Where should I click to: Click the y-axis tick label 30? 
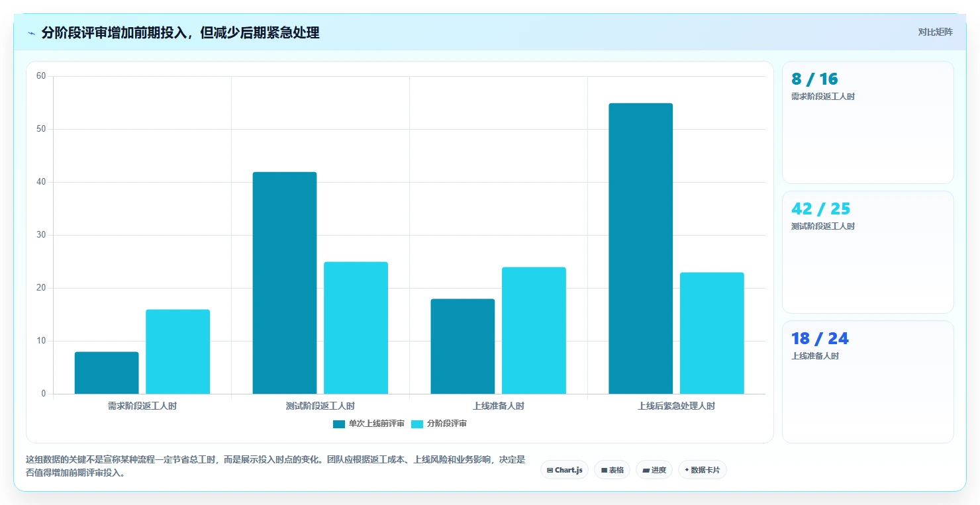(41, 235)
